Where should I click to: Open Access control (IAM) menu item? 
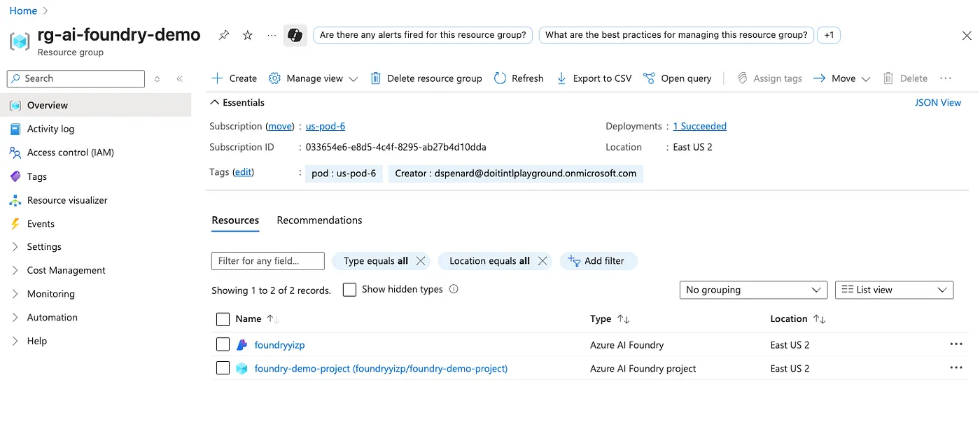[70, 153]
